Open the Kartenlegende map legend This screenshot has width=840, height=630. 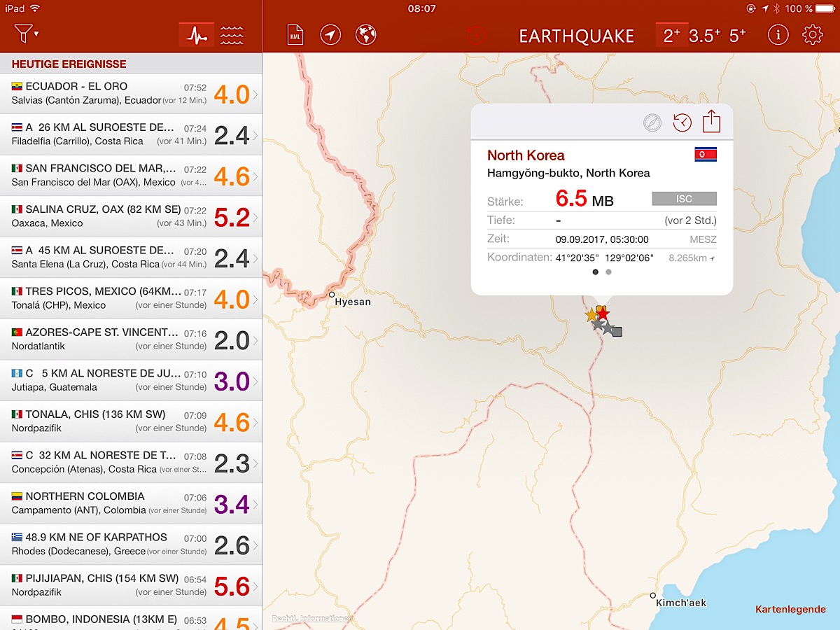pyautogui.click(x=790, y=610)
